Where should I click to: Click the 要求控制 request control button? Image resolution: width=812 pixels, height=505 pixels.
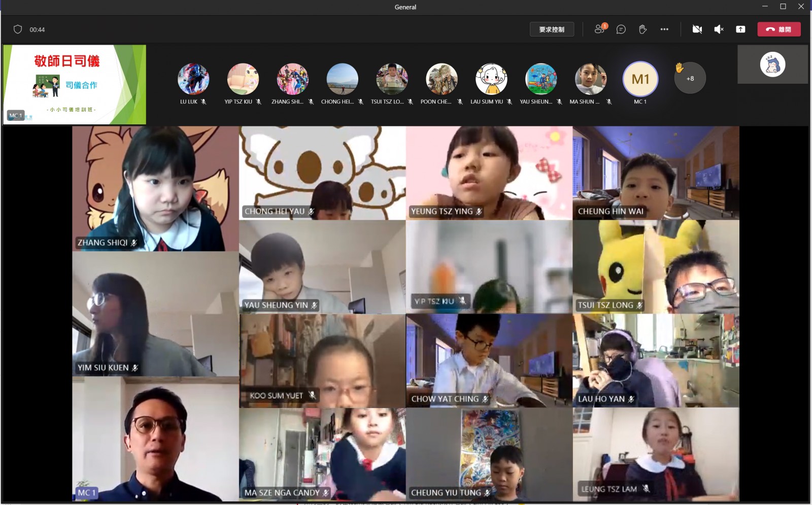[x=552, y=29]
